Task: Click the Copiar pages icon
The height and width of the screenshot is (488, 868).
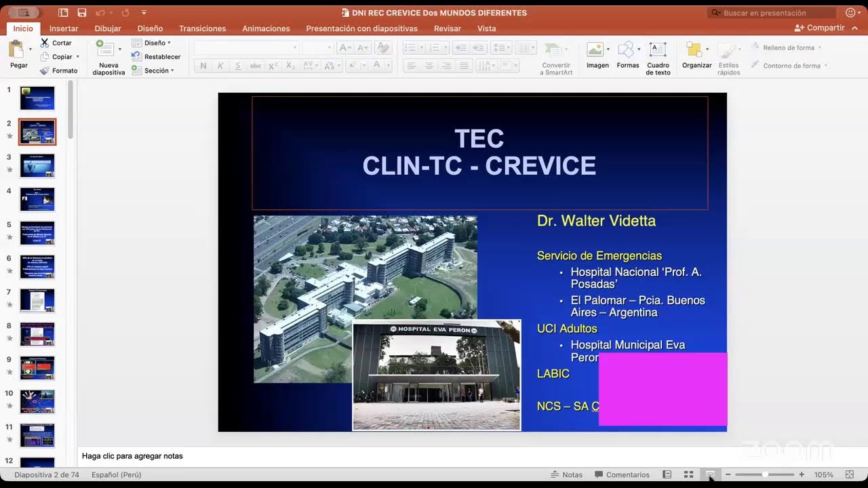Action: click(45, 57)
